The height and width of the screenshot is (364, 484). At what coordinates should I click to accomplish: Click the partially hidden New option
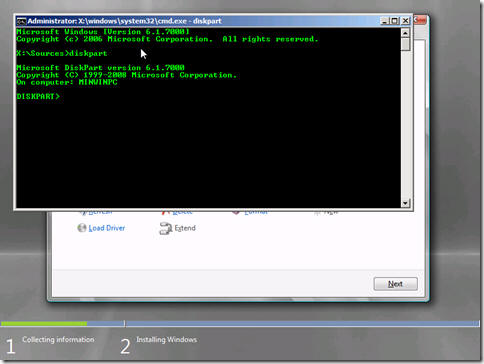(x=331, y=212)
